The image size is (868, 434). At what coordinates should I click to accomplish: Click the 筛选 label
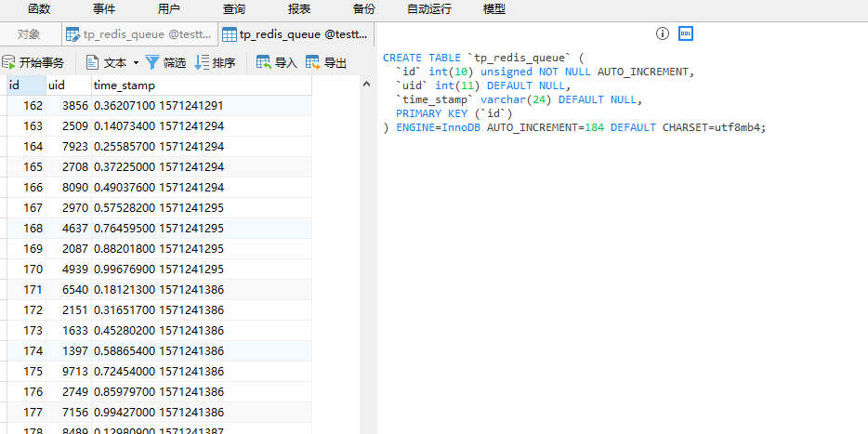click(x=175, y=63)
